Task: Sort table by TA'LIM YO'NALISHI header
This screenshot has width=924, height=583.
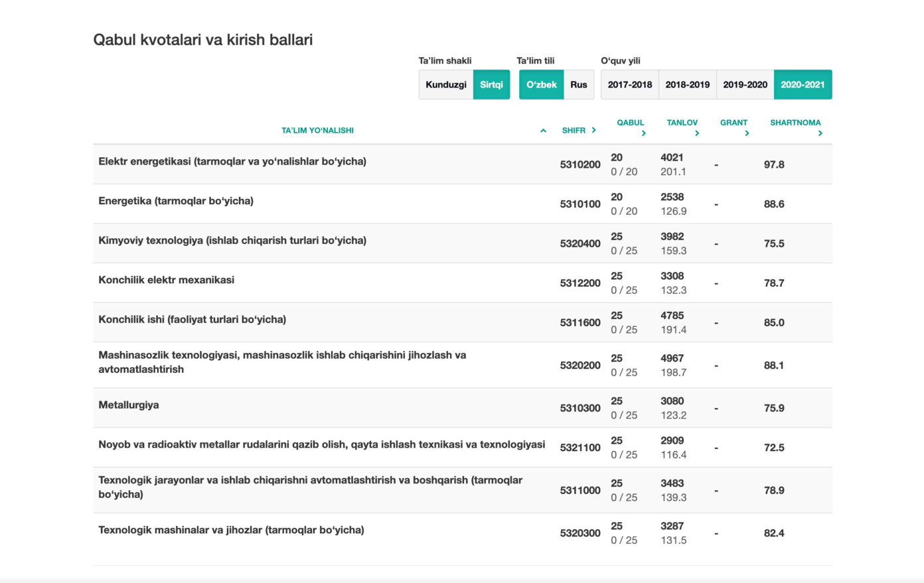Action: point(317,131)
